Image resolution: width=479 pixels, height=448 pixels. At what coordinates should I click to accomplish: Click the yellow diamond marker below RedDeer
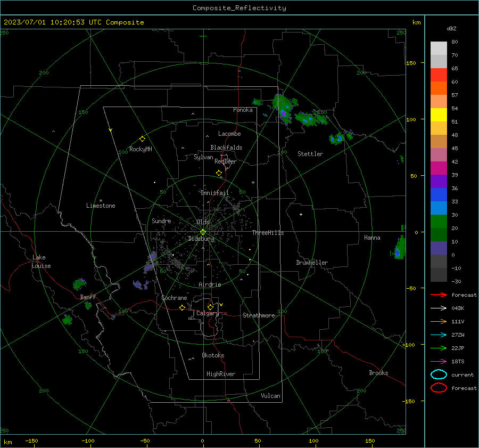pos(219,173)
